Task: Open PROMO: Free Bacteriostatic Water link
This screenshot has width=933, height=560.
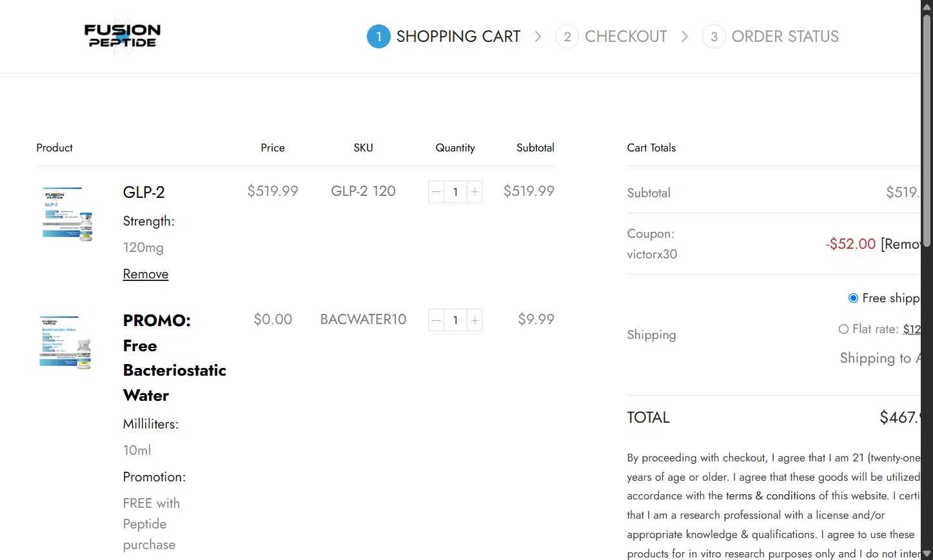Action: 174,358
